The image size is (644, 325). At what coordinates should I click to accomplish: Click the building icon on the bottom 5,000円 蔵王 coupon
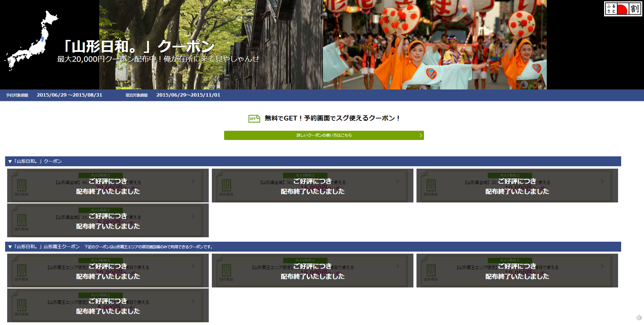[22, 306]
